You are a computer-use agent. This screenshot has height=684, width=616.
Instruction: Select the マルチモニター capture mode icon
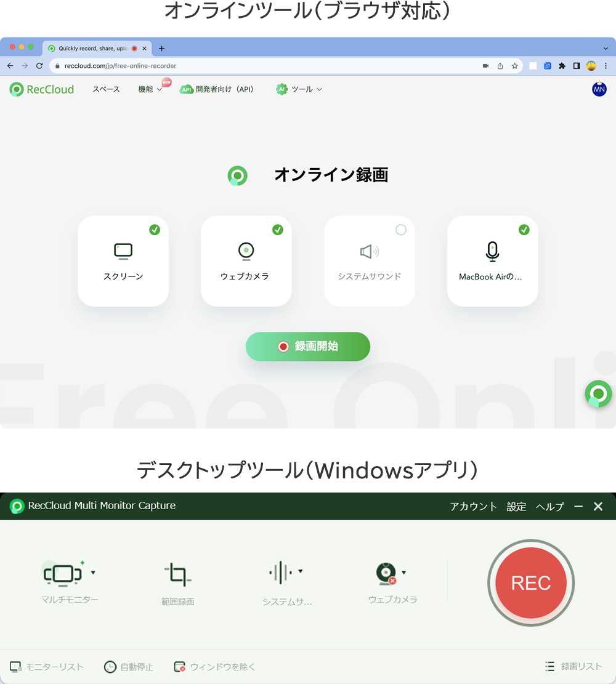coord(62,574)
